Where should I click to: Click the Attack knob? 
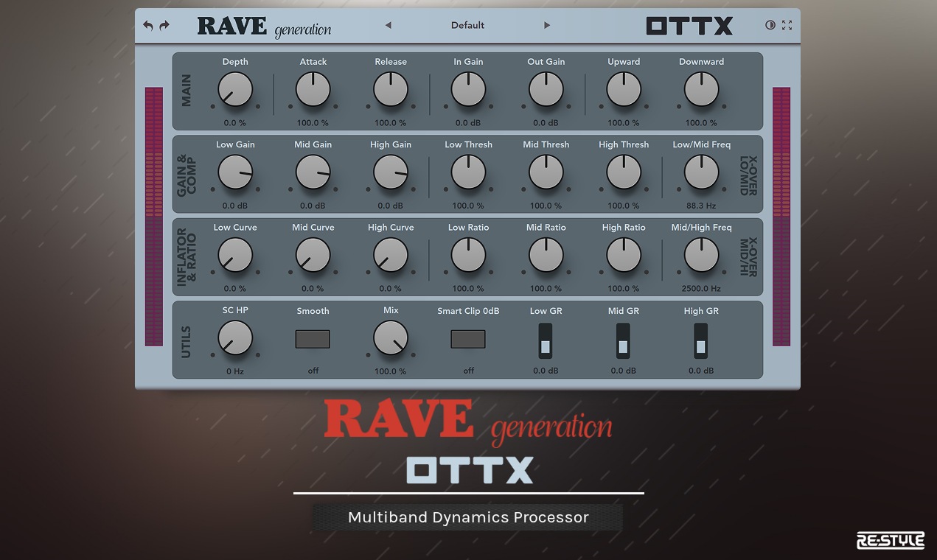pos(313,89)
